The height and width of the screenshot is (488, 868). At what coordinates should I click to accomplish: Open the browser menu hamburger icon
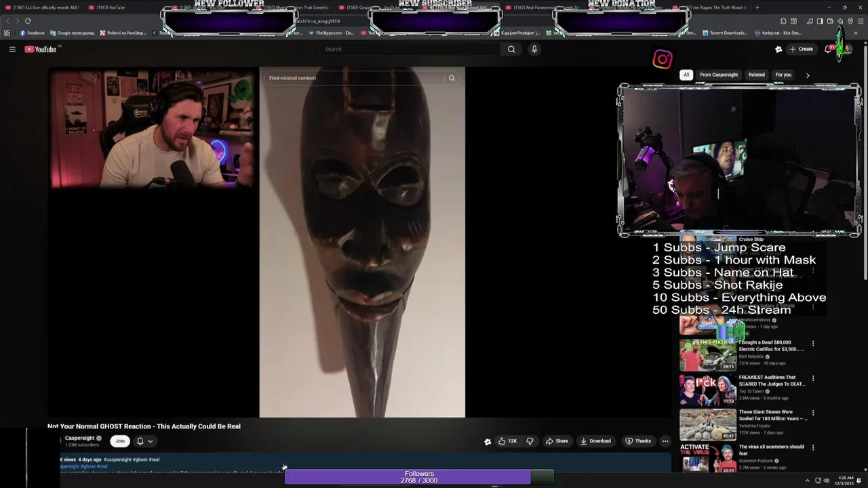pos(861,21)
